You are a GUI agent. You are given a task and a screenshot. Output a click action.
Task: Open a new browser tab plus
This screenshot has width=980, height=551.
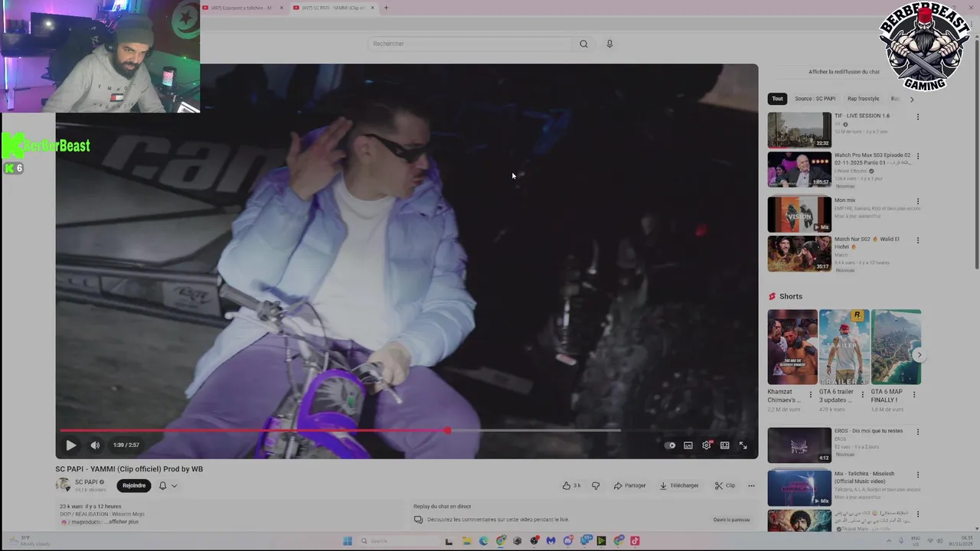click(x=386, y=8)
